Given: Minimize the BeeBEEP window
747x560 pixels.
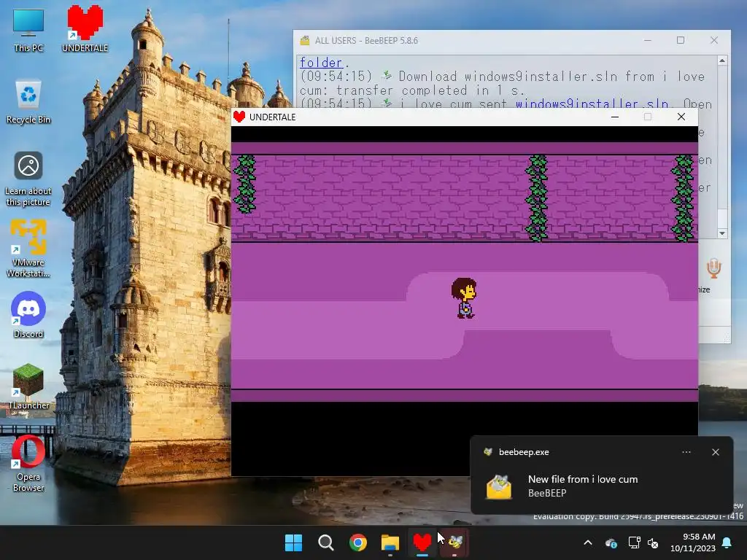Looking at the screenshot, I should [648, 41].
